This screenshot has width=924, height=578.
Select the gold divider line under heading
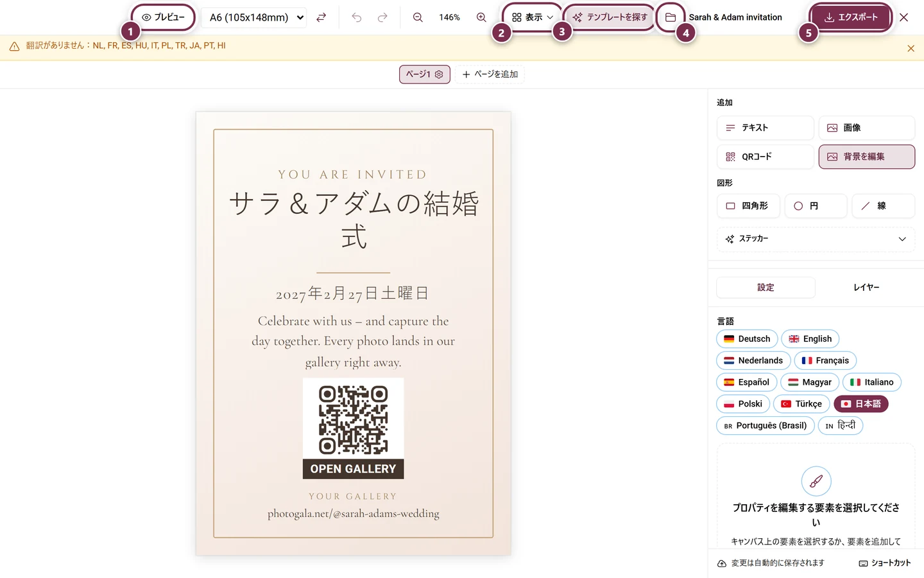(x=354, y=273)
